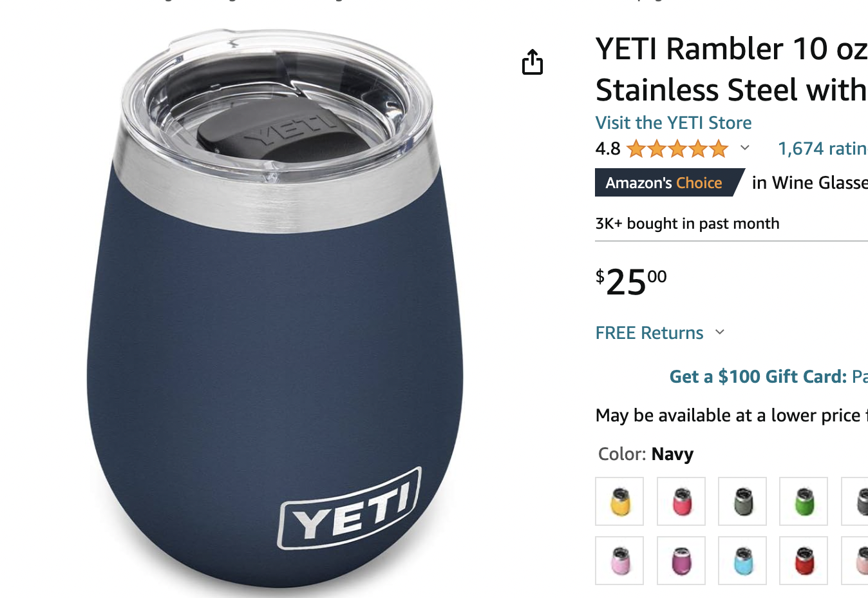The width and height of the screenshot is (868, 598).
Task: Click the Amazon's Choice badge
Action: (x=664, y=183)
